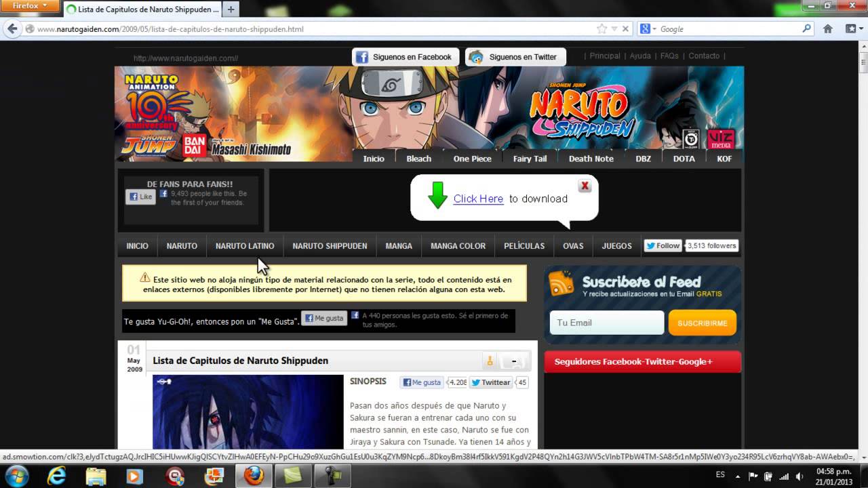Open the PELÍCULAS menu item

tap(524, 246)
